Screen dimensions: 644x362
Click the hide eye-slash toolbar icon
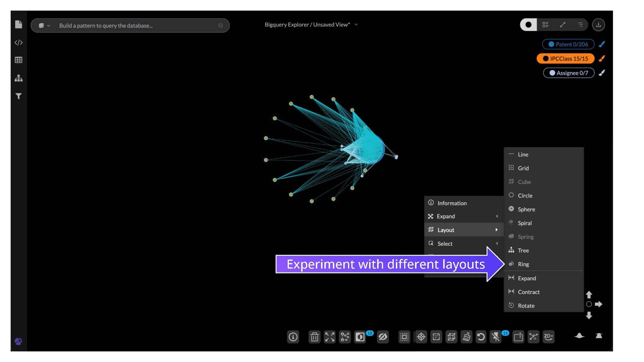383,337
